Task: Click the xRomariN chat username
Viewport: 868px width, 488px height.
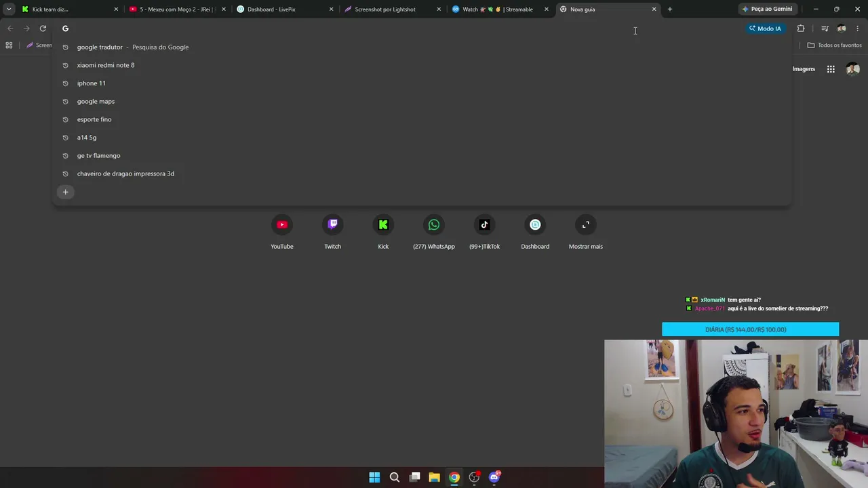Action: click(x=713, y=300)
